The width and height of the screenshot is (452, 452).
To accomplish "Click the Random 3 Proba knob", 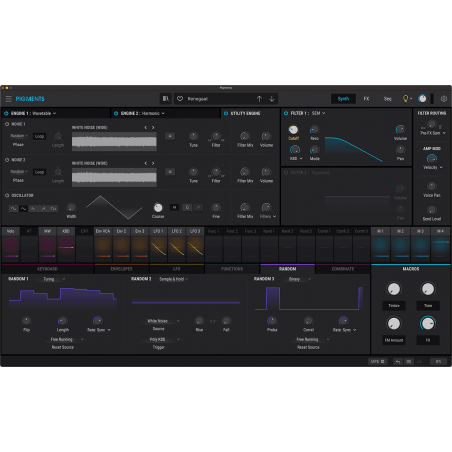I will (272, 321).
